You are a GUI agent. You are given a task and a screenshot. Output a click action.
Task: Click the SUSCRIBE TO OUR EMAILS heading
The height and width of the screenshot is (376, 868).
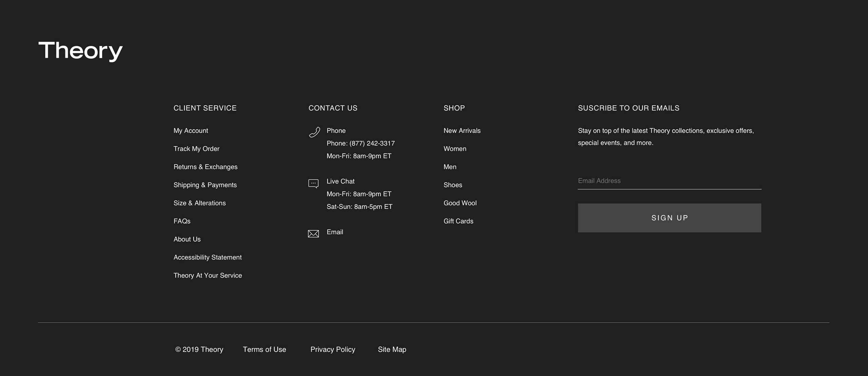629,108
